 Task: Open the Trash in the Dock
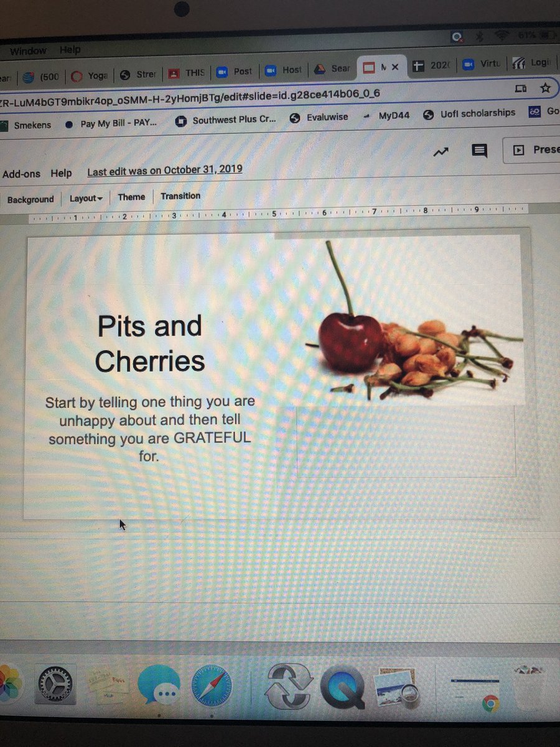(x=530, y=687)
